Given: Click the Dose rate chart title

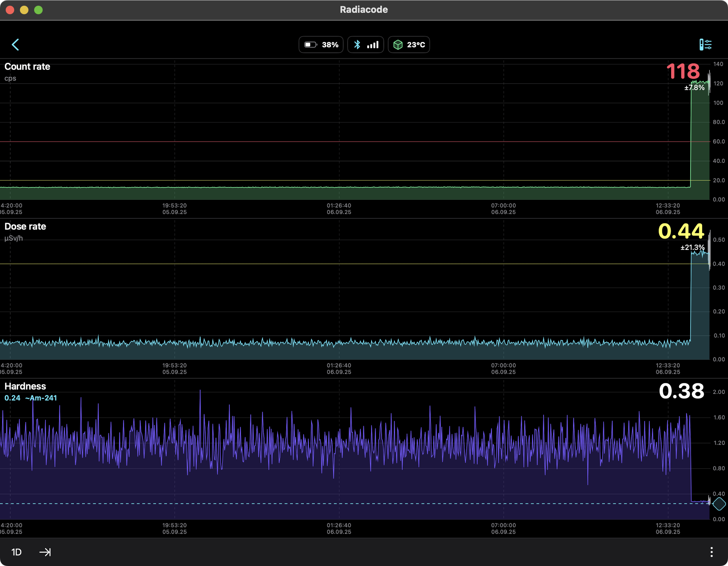Looking at the screenshot, I should (25, 226).
